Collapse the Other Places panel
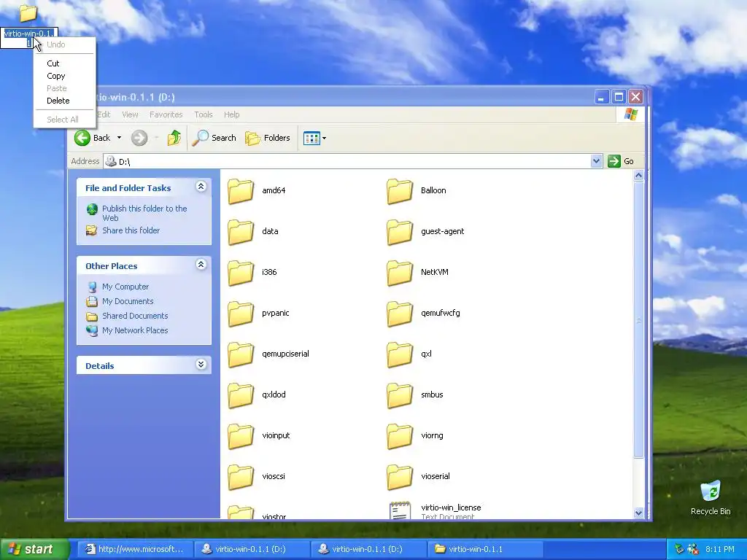Image resolution: width=747 pixels, height=560 pixels. coord(201,265)
